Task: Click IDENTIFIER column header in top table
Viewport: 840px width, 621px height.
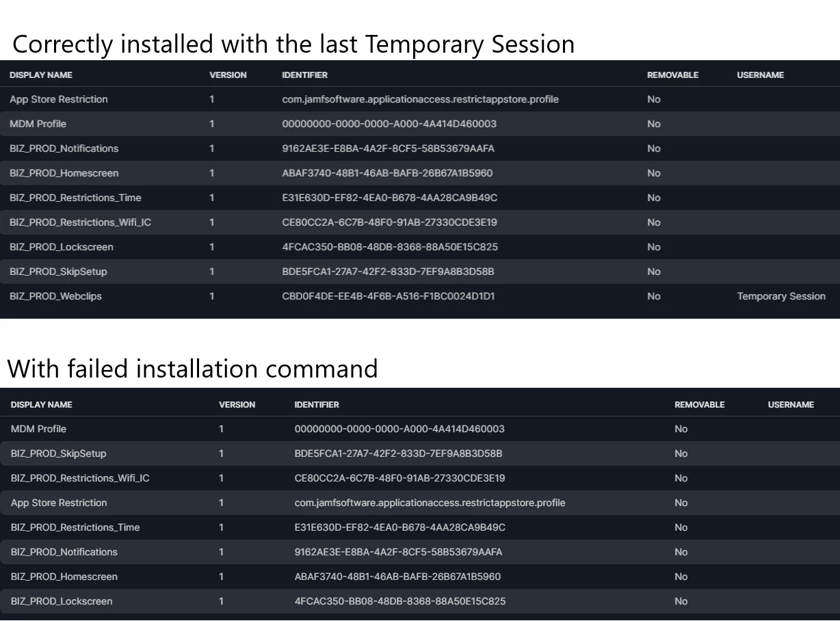Action: coord(304,75)
